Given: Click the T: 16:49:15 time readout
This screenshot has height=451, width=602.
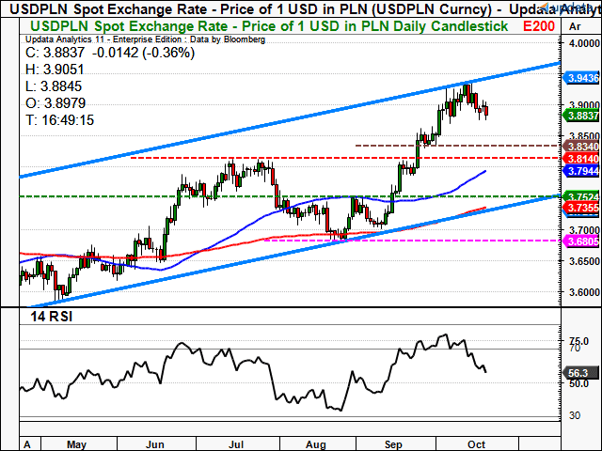Looking at the screenshot, I should [x=60, y=120].
